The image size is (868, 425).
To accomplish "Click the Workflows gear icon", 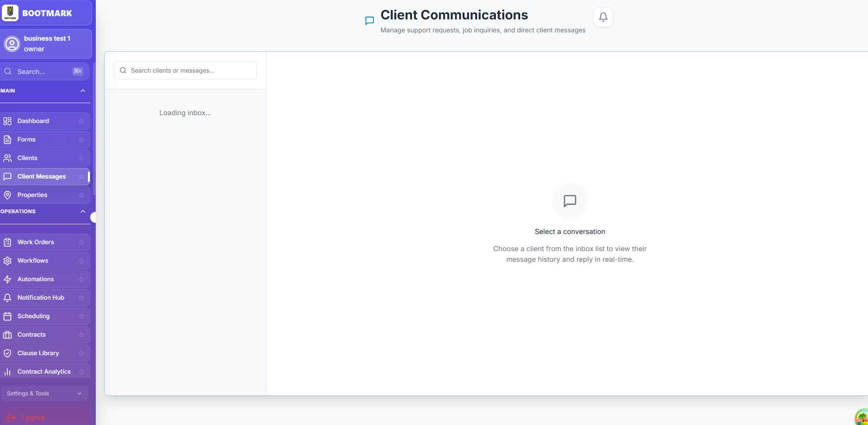I will 7,261.
